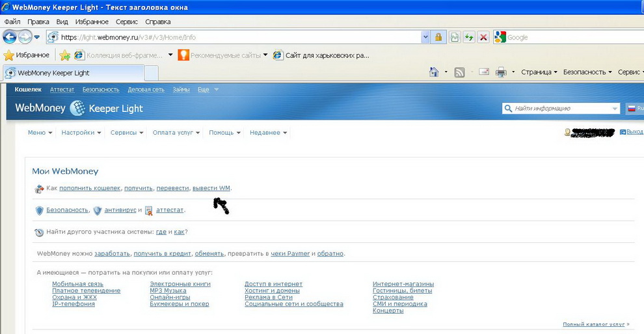
Task: Open the Недавнее dropdown menu
Action: tap(268, 132)
